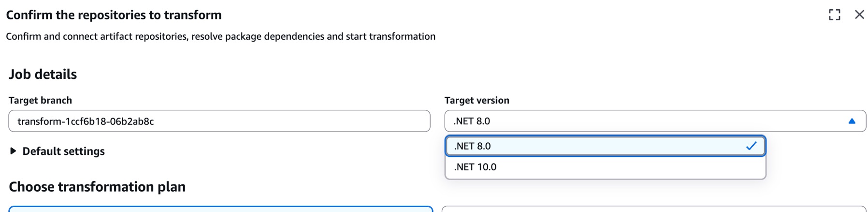Select .NET 10.0 from the version list
This screenshot has height=212, width=868.
point(475,167)
